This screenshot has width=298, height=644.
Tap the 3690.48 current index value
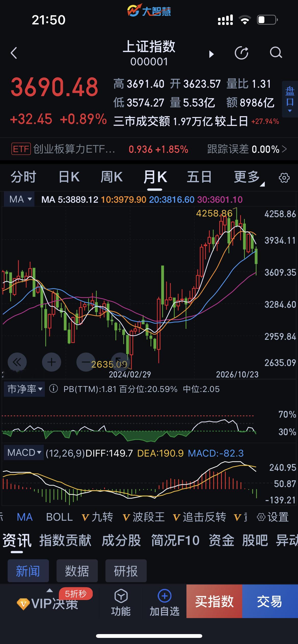point(54,87)
